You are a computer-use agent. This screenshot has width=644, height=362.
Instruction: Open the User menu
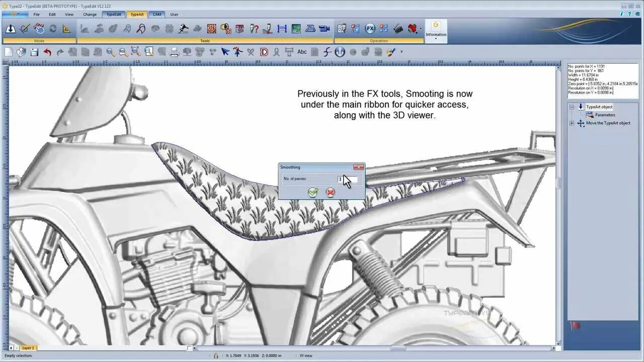pos(174,14)
